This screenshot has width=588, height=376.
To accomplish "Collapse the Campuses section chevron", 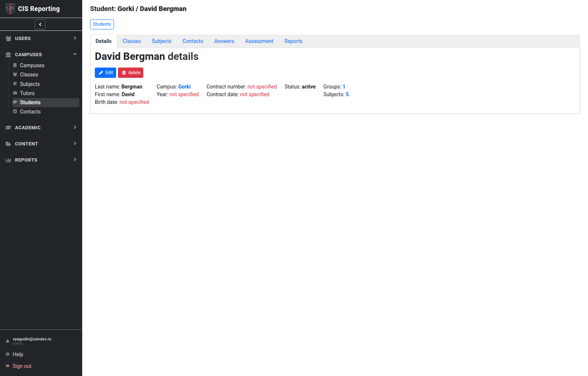I will [75, 54].
